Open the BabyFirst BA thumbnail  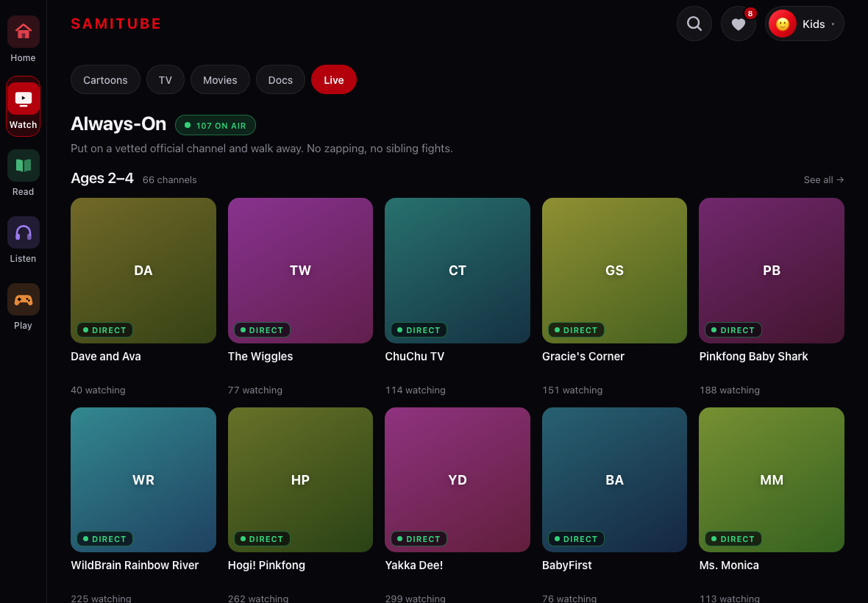tap(614, 479)
